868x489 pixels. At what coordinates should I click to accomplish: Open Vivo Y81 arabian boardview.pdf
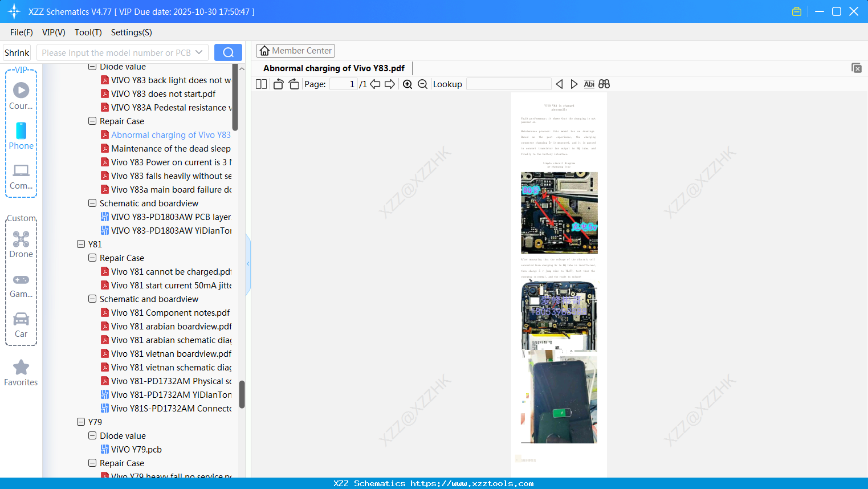(x=166, y=327)
